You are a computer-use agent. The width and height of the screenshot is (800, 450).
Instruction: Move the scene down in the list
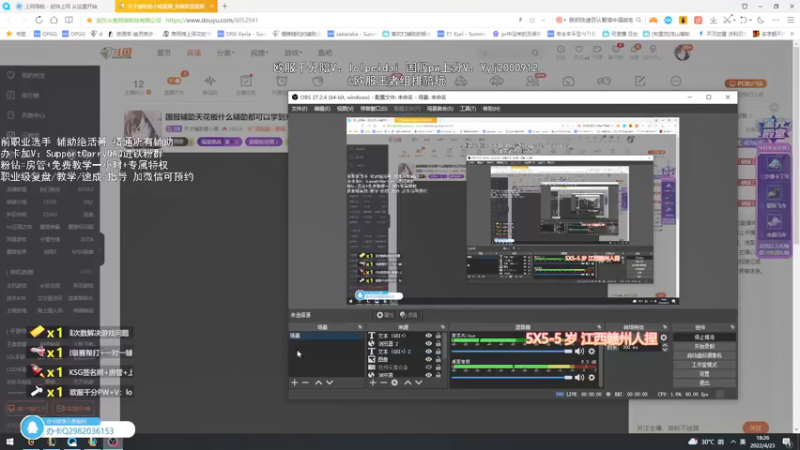[330, 383]
